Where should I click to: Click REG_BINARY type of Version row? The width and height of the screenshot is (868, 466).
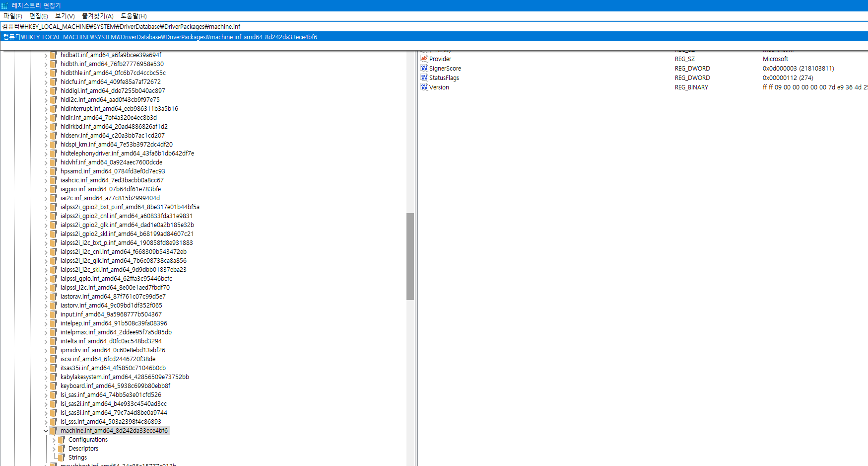tap(691, 87)
